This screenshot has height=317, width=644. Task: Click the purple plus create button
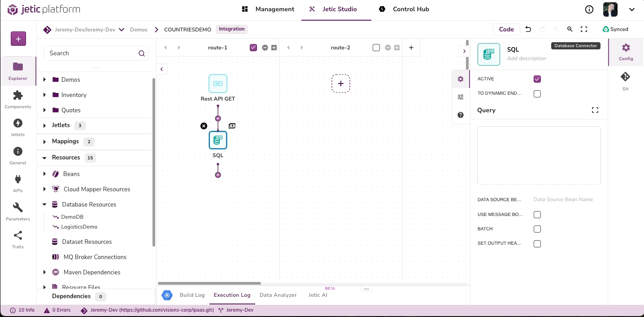tap(18, 39)
